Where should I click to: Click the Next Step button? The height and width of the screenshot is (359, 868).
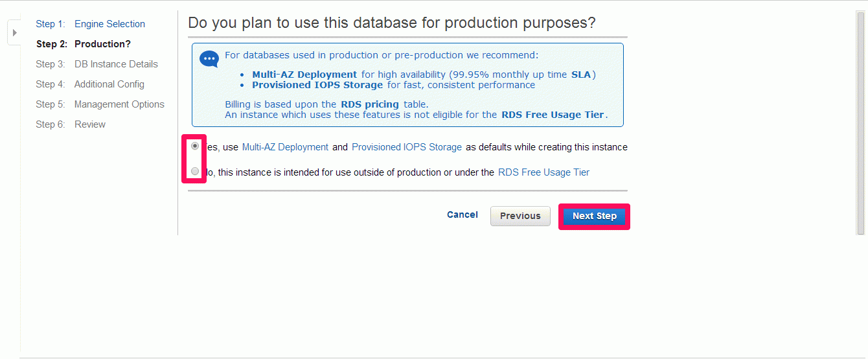tap(594, 216)
